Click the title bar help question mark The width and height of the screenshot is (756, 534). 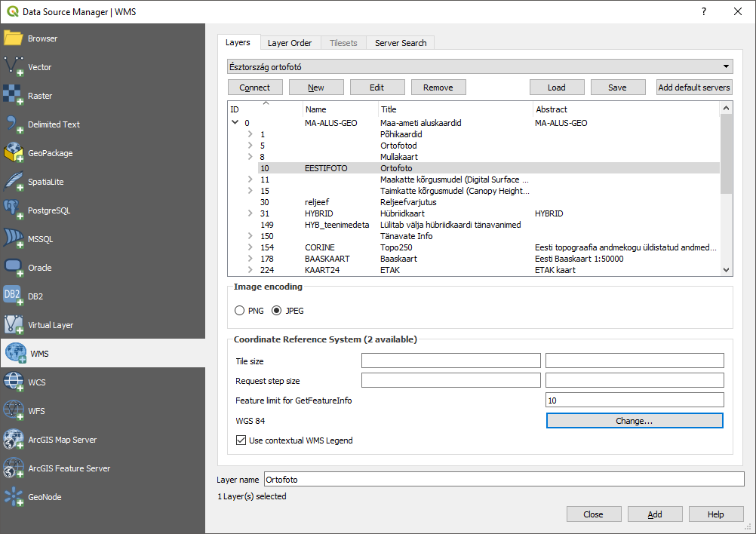point(704,11)
